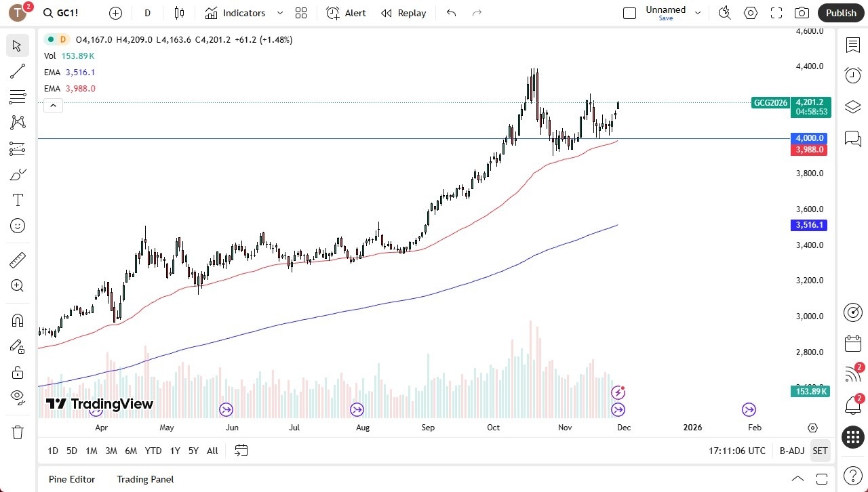Toggle Magnet mode in the drawing toolbar
Screen dimensions: 868x492
[17, 320]
